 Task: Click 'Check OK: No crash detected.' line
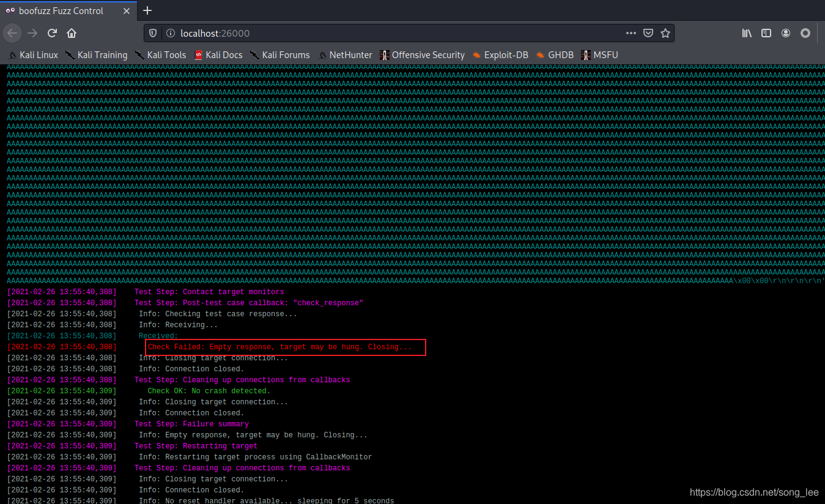tap(209, 391)
